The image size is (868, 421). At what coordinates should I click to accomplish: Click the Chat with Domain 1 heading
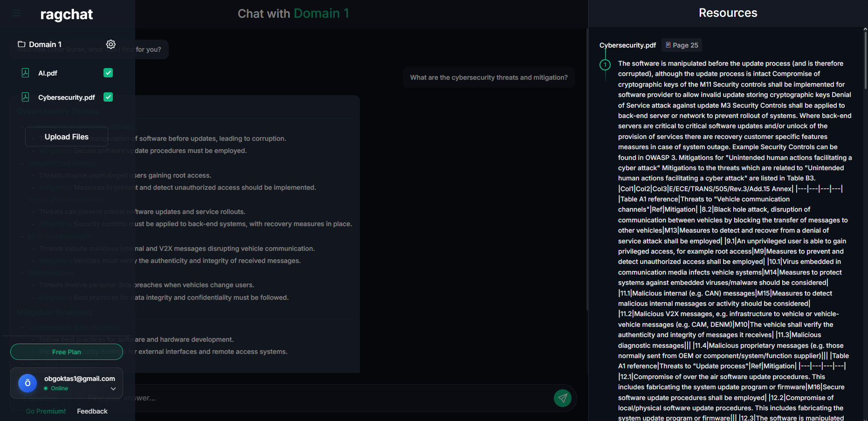tap(293, 14)
